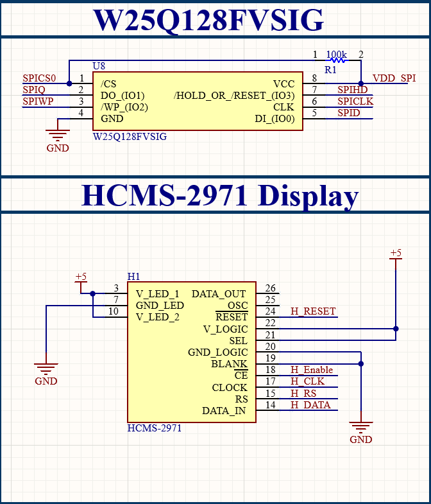Viewport: 431px width, 504px height.
Task: Click the OSC pin name
Action: 238,306
